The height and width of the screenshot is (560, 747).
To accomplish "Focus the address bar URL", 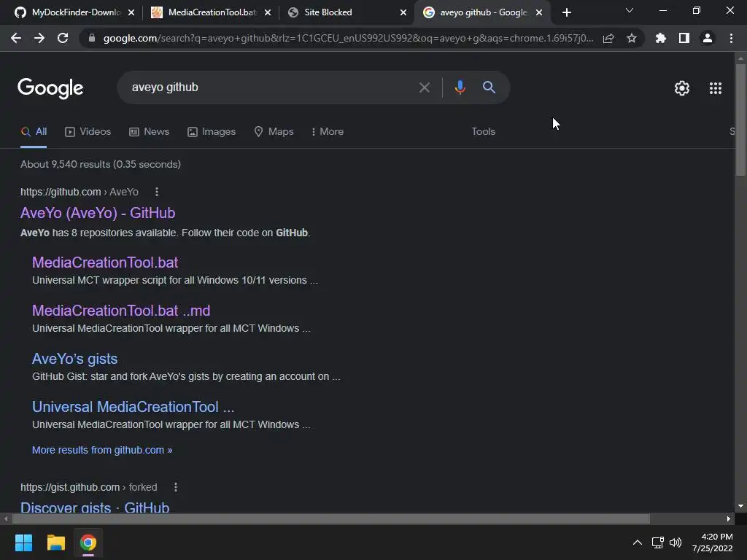I will pos(348,38).
